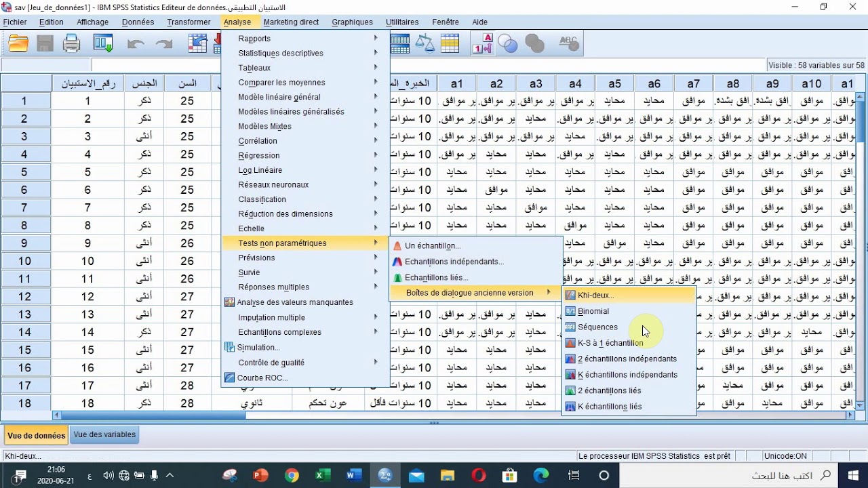Image resolution: width=868 pixels, height=488 pixels.
Task: Click the Show all variables gray icon
Action: (x=535, y=44)
